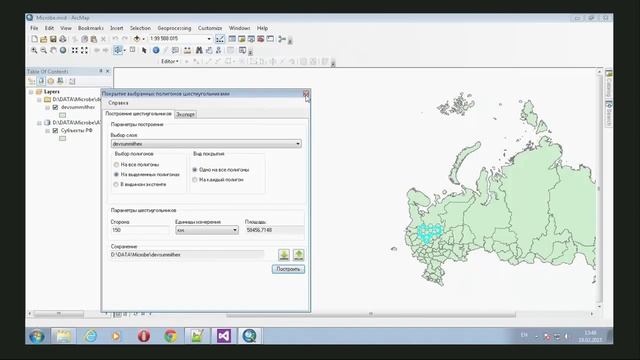Open the layer selection dropdown devsummithex
Screen dimensions: 640x360
click(206, 144)
